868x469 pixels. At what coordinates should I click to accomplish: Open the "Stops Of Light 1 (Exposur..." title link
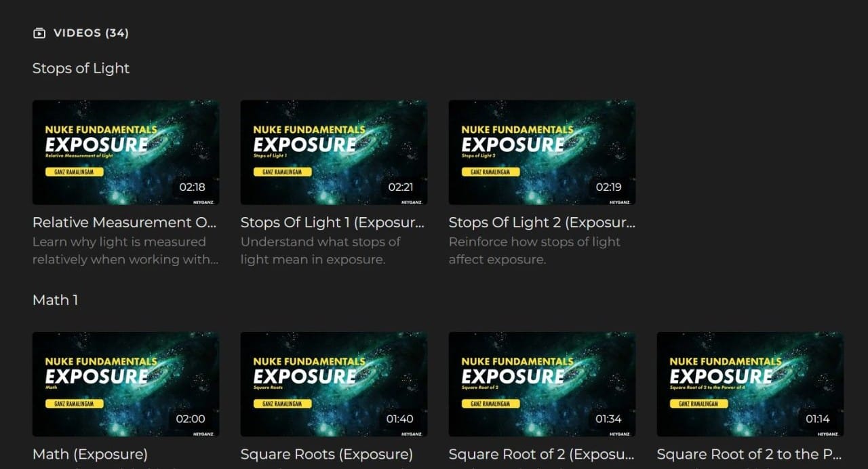coord(334,222)
